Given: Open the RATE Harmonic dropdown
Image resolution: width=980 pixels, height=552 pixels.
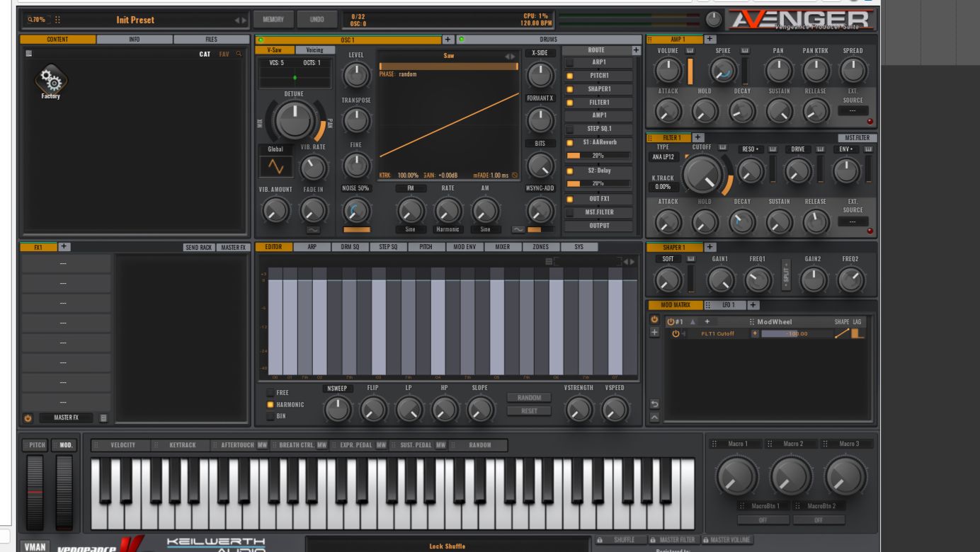Looking at the screenshot, I should tap(448, 229).
